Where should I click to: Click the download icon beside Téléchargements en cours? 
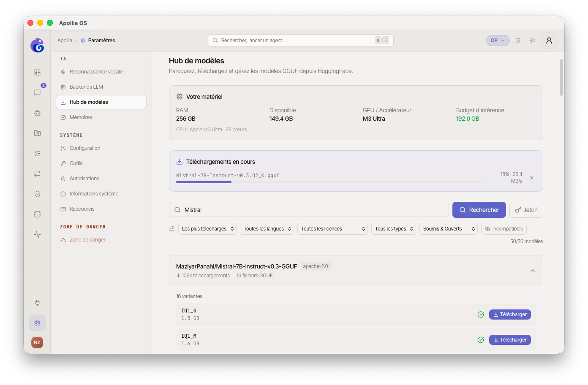(180, 162)
